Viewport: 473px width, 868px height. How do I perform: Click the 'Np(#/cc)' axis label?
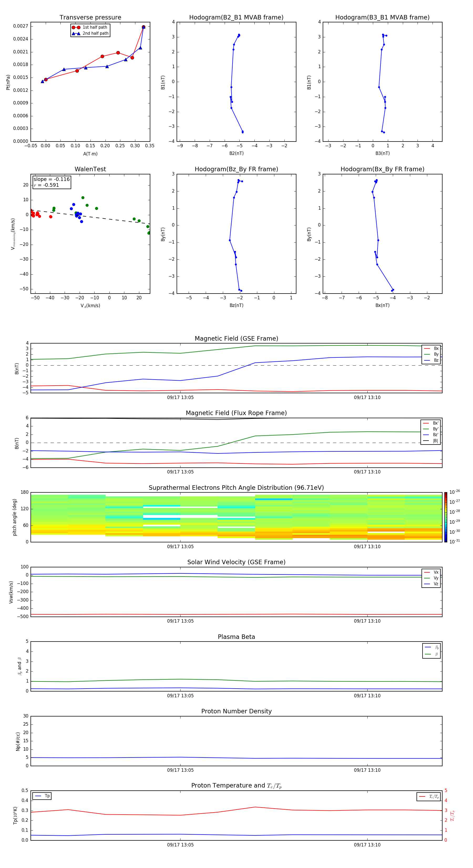point(18,741)
